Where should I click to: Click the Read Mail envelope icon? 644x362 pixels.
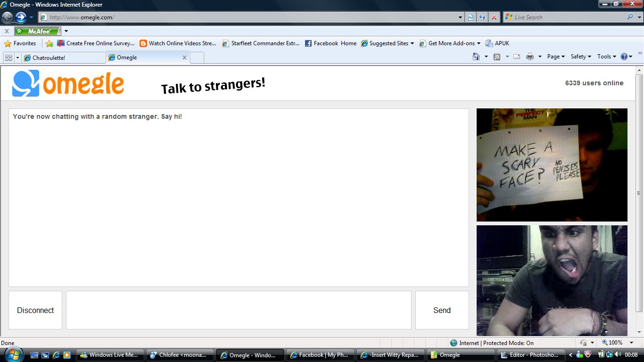(517, 57)
